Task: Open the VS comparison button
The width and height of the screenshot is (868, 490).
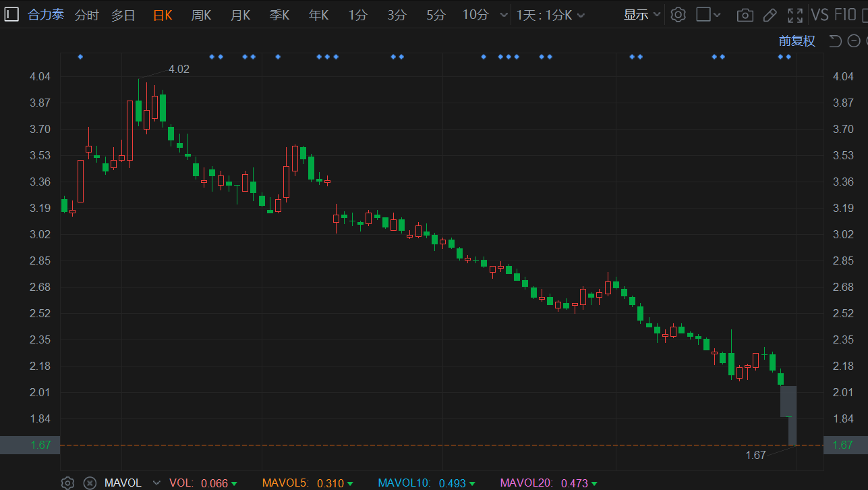Action: pyautogui.click(x=819, y=15)
